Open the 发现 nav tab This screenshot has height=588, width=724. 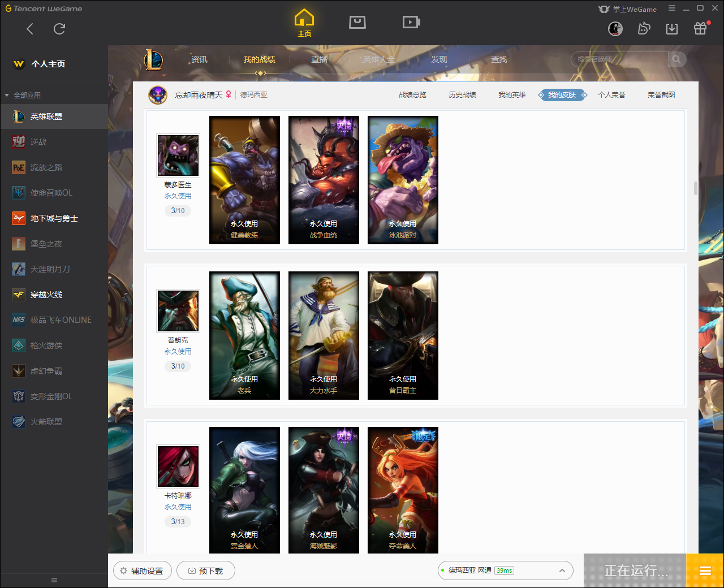pos(439,59)
